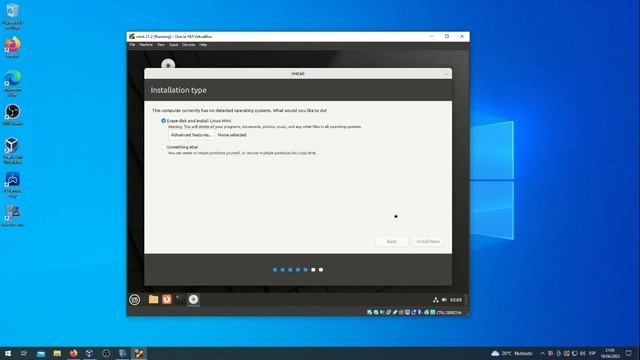Open OBS Studio from taskbar

coord(106,353)
